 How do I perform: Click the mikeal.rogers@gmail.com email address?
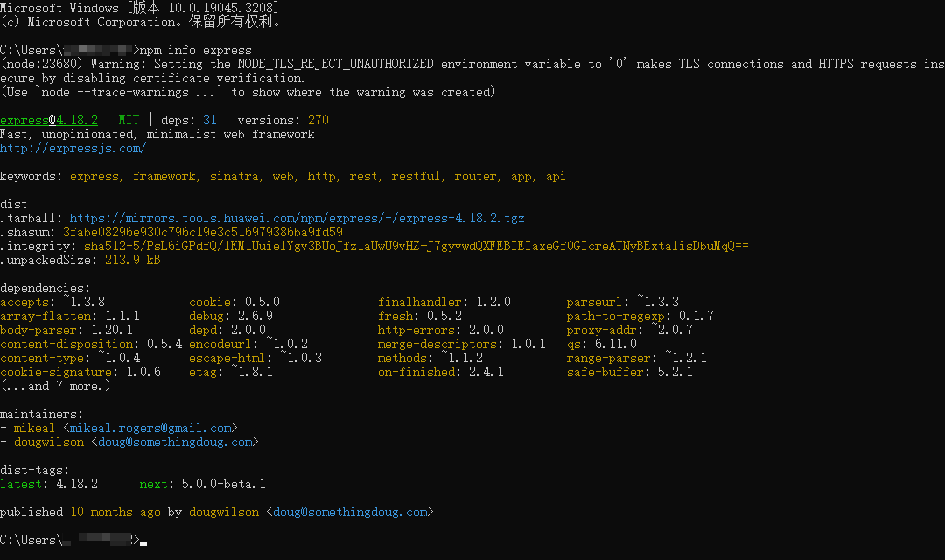[150, 429]
